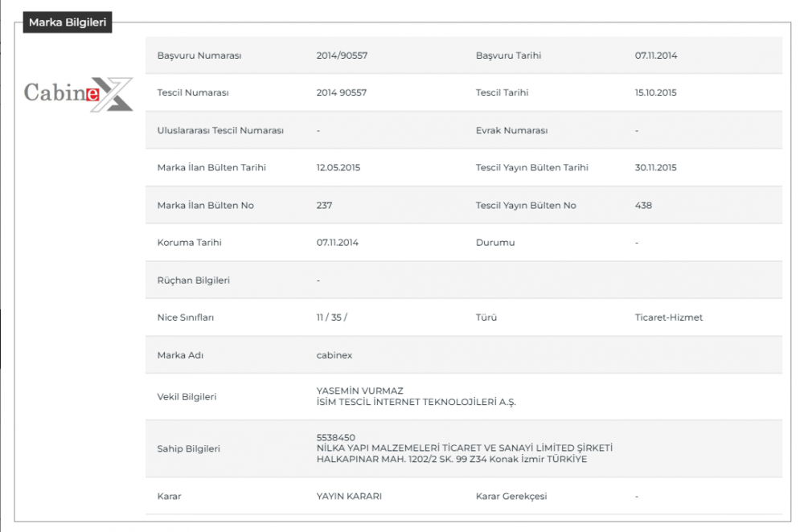The image size is (804, 532).
Task: Click owner NİLKA YAPI MALZEMELERİ company name
Action: coord(464,448)
